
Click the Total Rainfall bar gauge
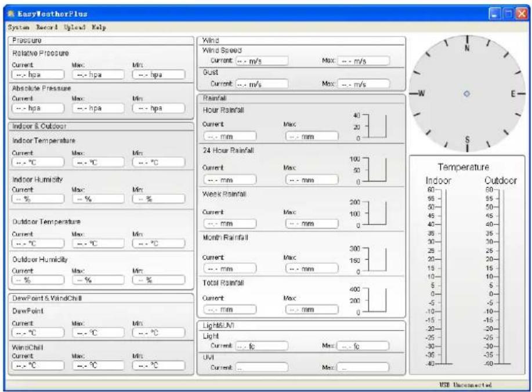369,300
